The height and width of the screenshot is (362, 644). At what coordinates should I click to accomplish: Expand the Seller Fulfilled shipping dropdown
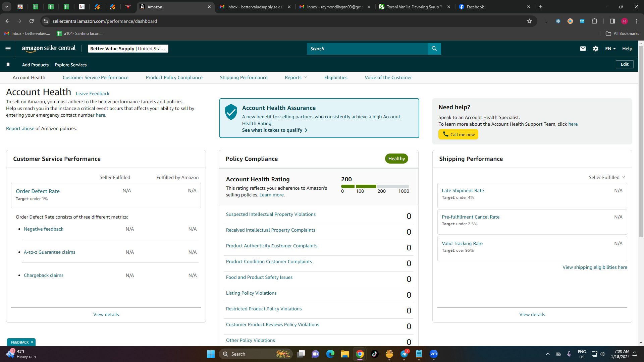[x=607, y=177]
